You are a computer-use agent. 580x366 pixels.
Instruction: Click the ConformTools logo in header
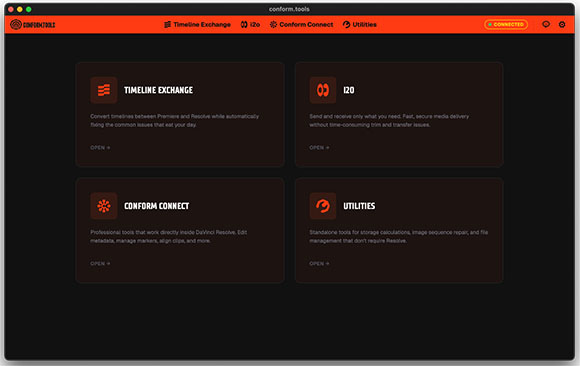pyautogui.click(x=33, y=25)
